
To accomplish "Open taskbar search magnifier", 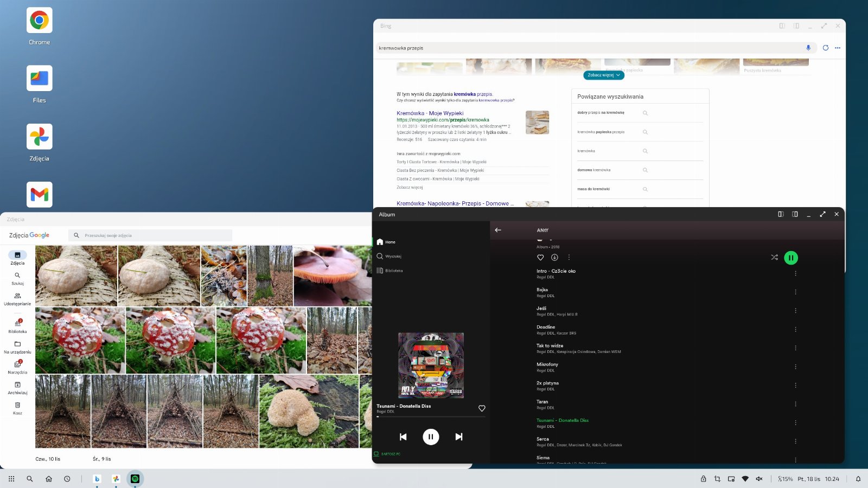I will (x=30, y=479).
